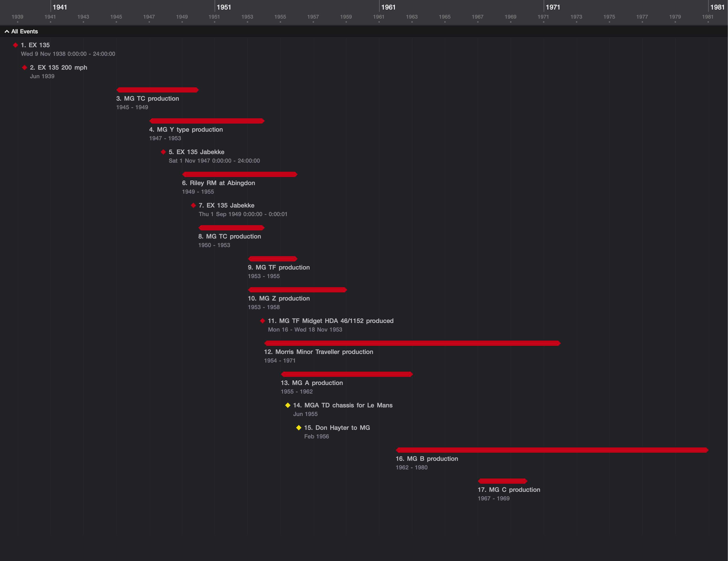Open the MG A production event title

point(312,383)
